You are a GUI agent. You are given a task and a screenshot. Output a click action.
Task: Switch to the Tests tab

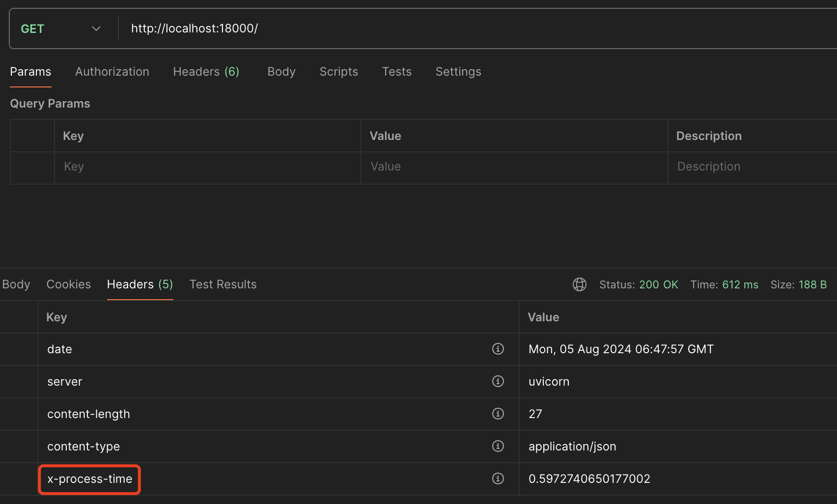point(397,72)
